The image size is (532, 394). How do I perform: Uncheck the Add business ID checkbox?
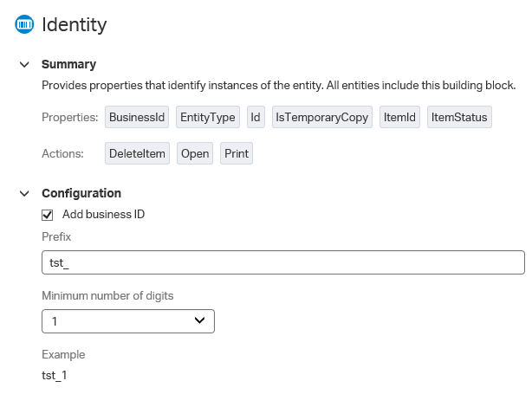pos(47,215)
